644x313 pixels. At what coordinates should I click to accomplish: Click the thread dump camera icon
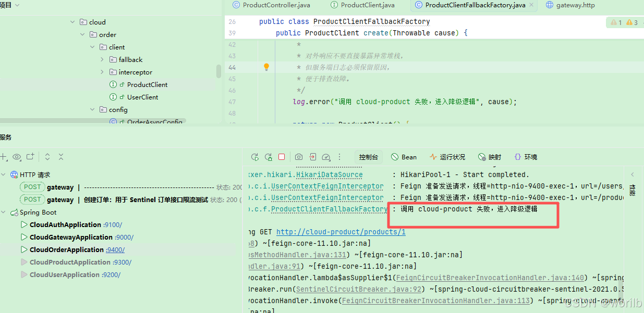[x=299, y=157]
